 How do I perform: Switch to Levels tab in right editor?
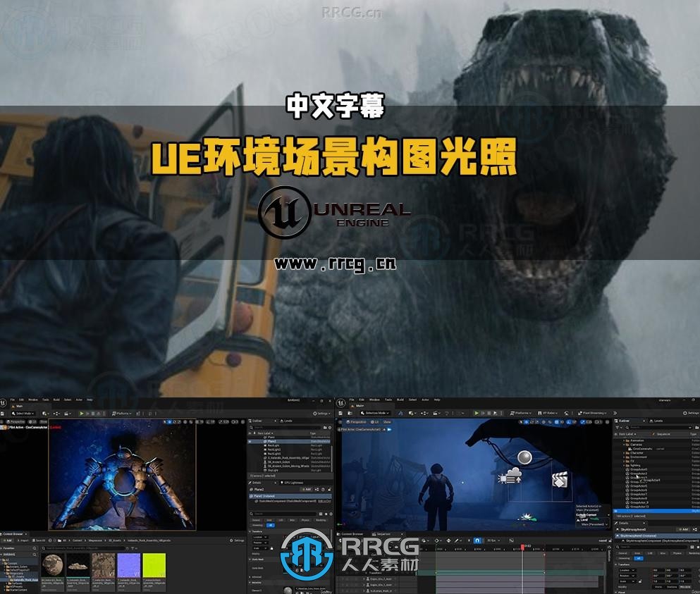pyautogui.click(x=657, y=421)
